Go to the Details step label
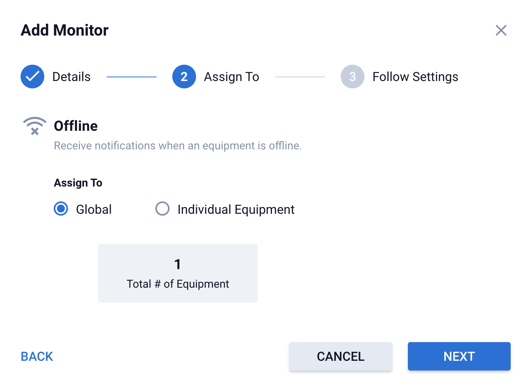532x392 pixels. point(72,77)
